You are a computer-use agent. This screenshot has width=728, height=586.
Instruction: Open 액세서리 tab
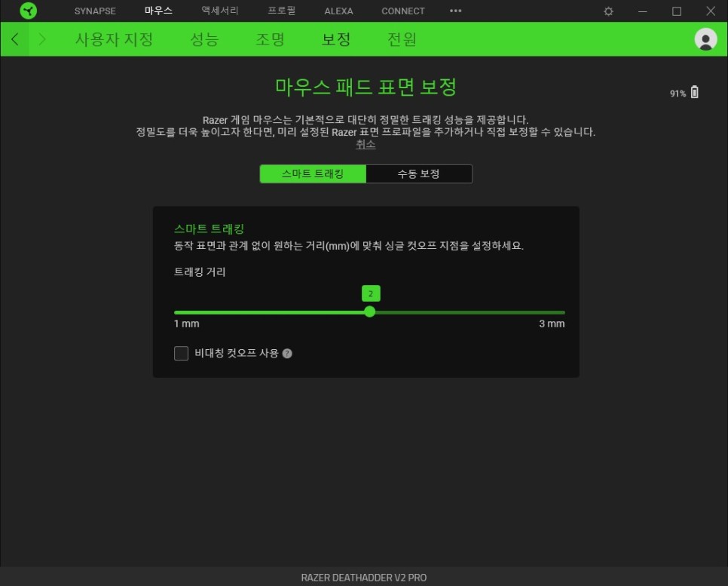[x=220, y=11]
